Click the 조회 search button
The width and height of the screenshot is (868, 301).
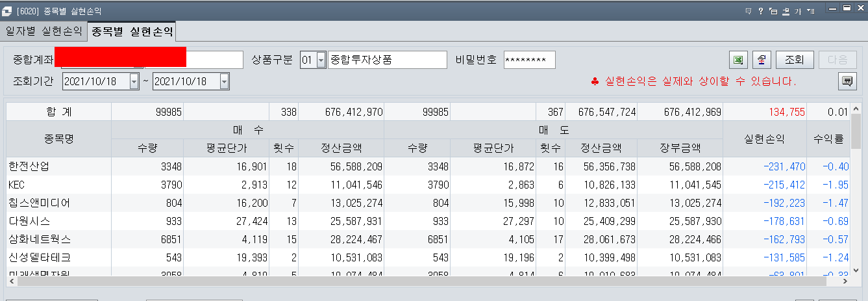[x=795, y=60]
